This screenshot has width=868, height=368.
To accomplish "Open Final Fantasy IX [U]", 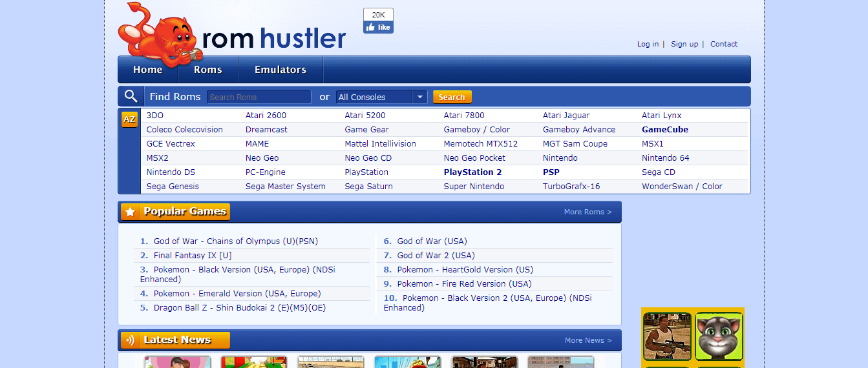I will (x=193, y=256).
